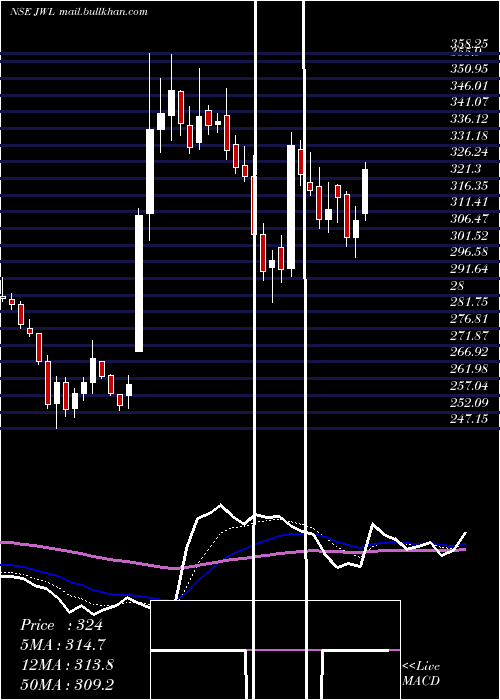This screenshot has width=500, height=700.
Task: Click the 252.09 price axis label
Action: click(469, 402)
